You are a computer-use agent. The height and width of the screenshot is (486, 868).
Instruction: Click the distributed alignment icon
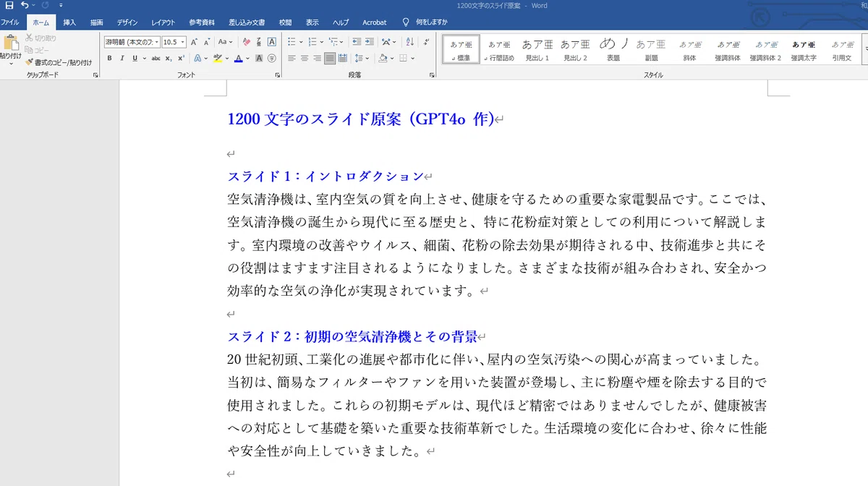(x=343, y=58)
